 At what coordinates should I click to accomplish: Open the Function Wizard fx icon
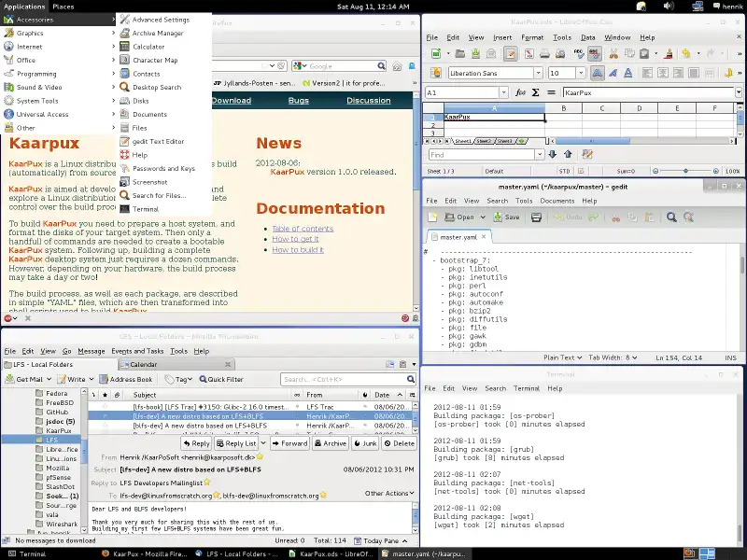(521, 92)
